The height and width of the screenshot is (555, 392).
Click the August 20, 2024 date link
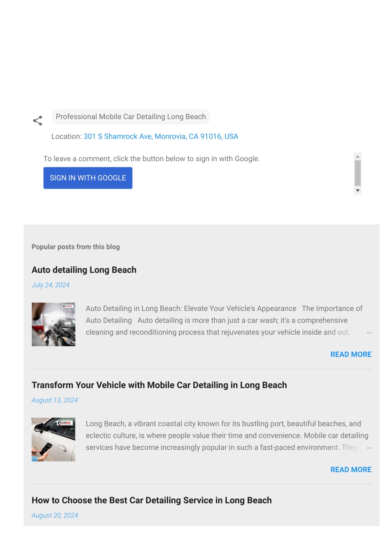(55, 516)
